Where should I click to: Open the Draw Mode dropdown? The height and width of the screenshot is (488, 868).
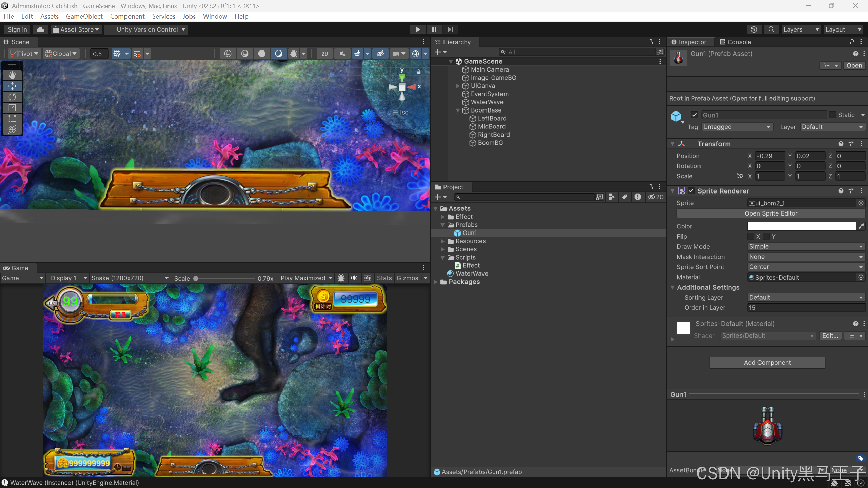(x=806, y=247)
